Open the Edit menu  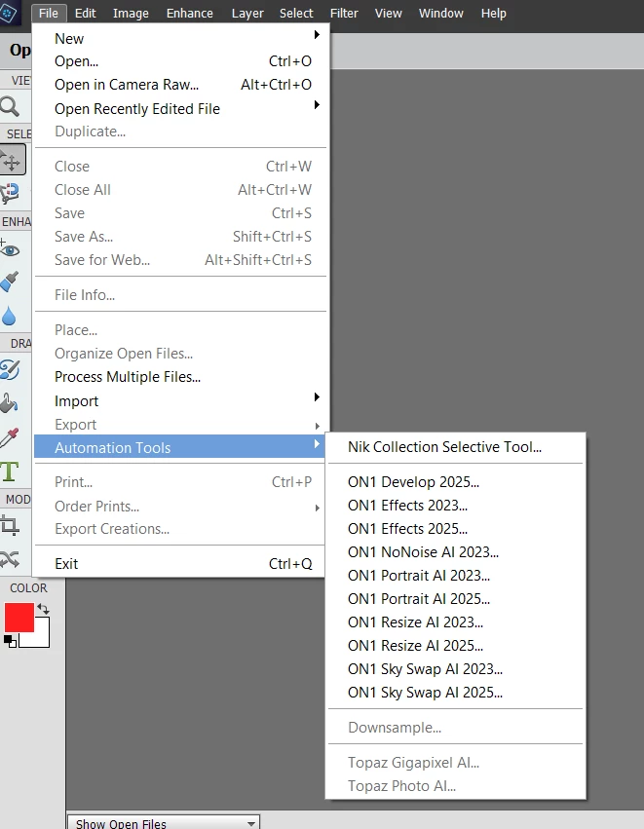(85, 13)
